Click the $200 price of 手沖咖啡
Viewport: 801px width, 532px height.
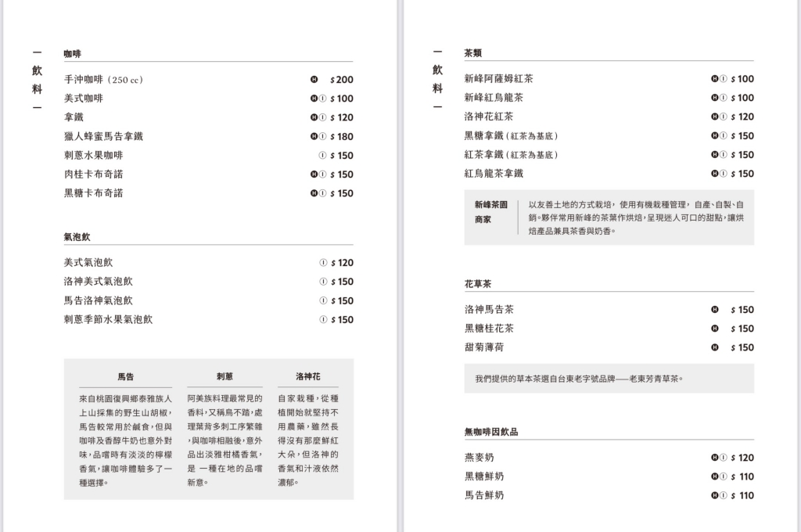[342, 80]
